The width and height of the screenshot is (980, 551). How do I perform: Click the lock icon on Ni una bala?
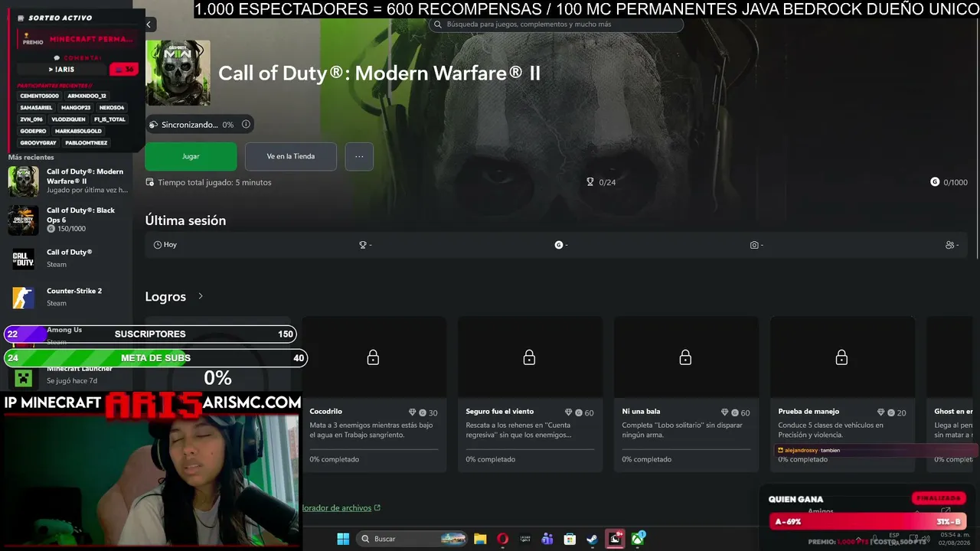pos(685,357)
